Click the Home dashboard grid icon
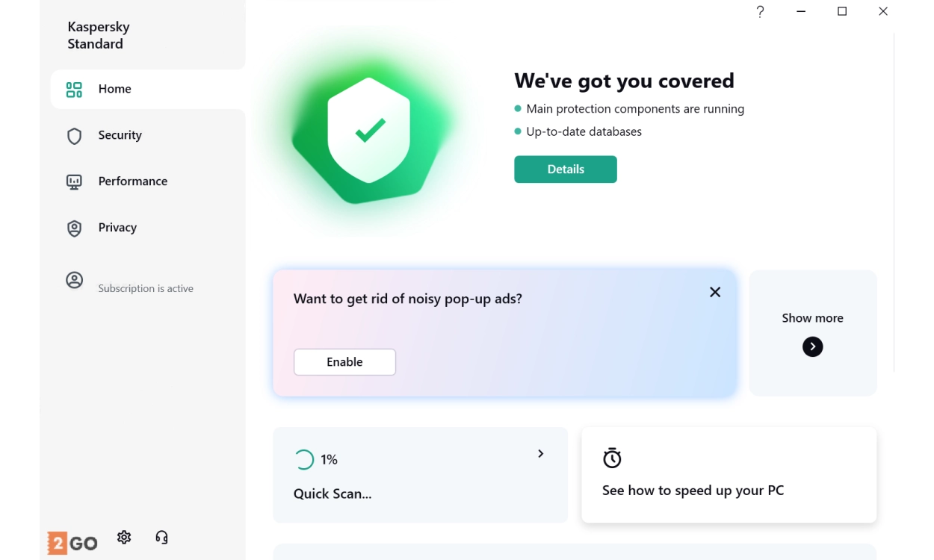 pyautogui.click(x=74, y=90)
